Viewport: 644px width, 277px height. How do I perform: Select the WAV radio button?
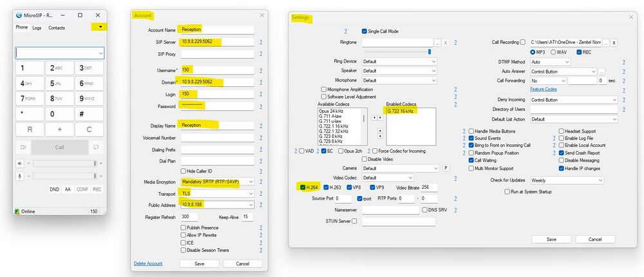click(x=553, y=52)
